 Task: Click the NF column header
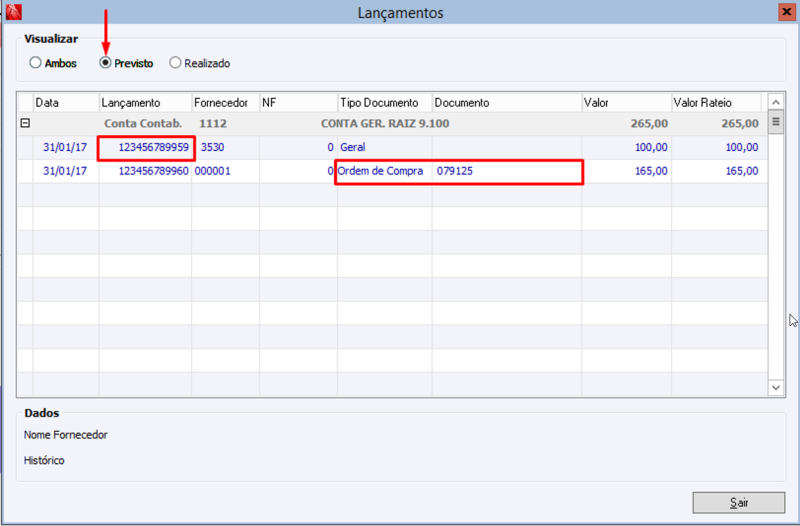coord(298,103)
